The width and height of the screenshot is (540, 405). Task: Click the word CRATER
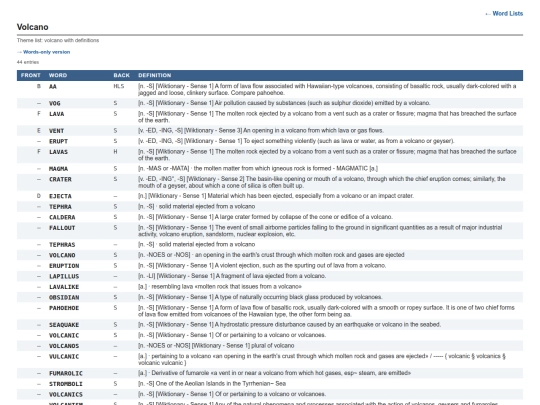(60, 179)
